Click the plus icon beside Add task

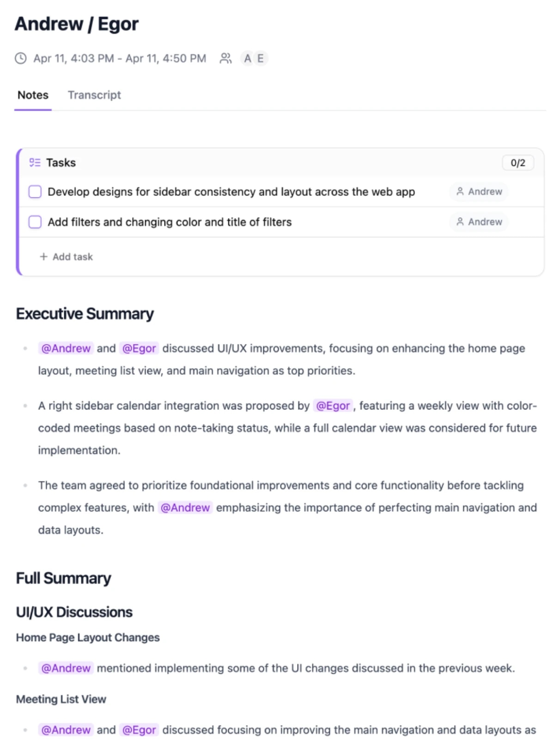43,256
